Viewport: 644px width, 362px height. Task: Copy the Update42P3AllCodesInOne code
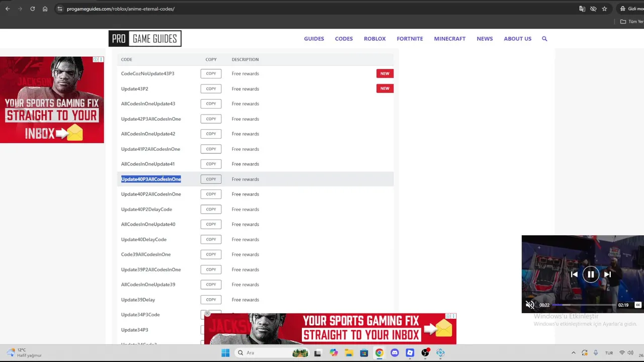211,119
